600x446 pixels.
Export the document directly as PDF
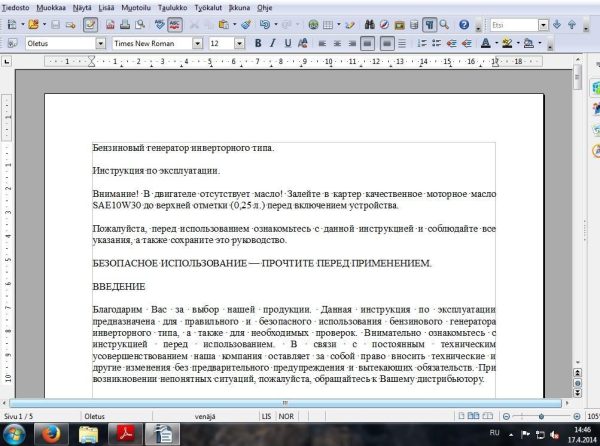110,25
